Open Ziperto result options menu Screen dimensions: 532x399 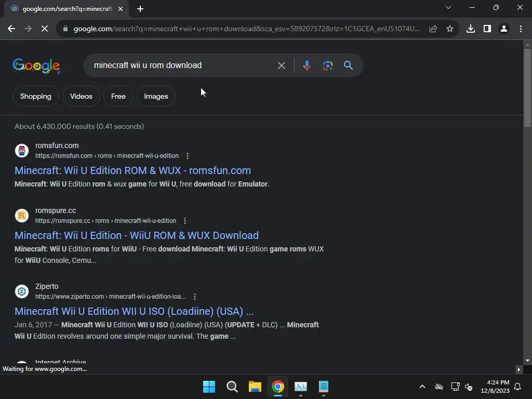[x=195, y=297]
